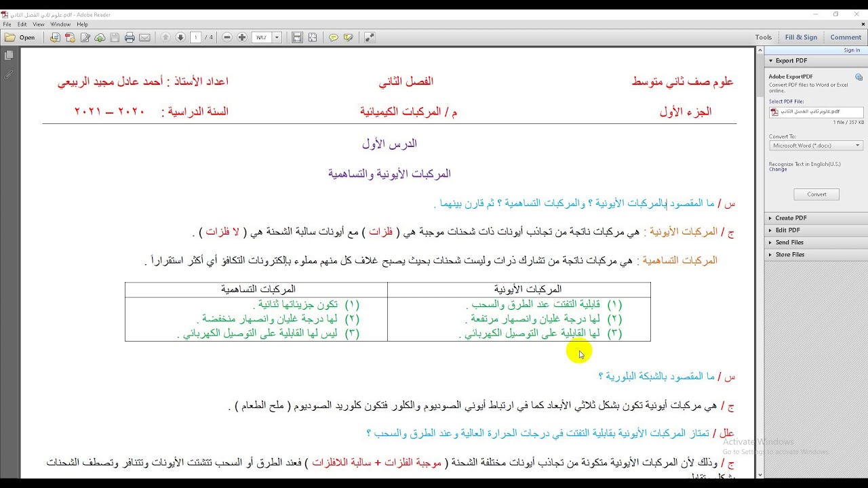Click the 'Recognize Text in English(U.S.)' text

click(804, 164)
